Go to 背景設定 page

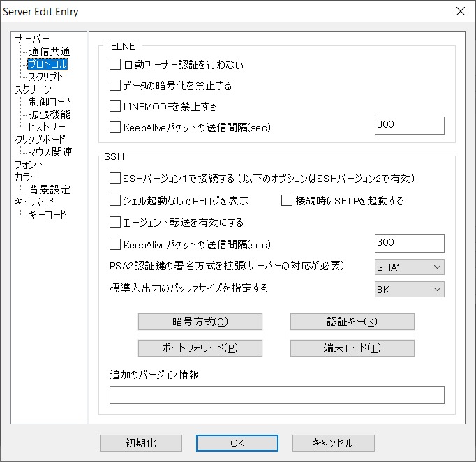pyautogui.click(x=50, y=190)
